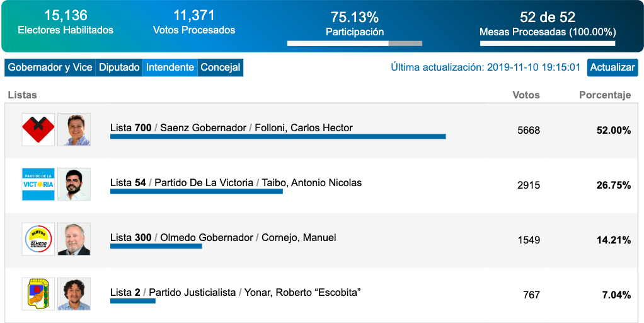Click the Votos column header
This screenshot has height=323, width=644.
coord(526,95)
